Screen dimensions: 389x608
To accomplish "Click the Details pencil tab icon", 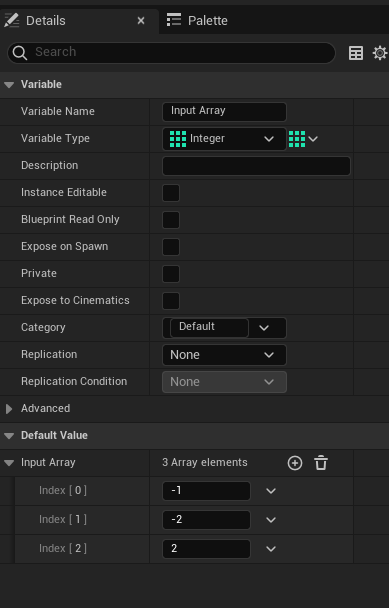I will pyautogui.click(x=11, y=20).
